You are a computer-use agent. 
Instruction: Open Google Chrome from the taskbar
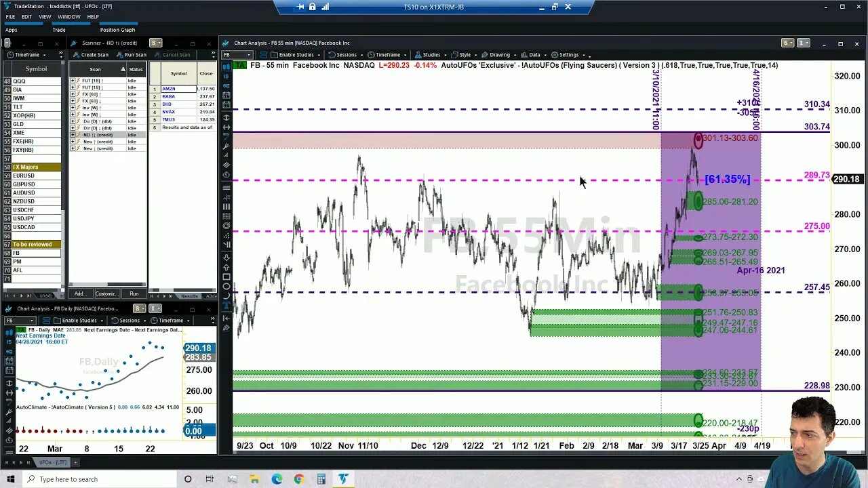pyautogui.click(x=298, y=479)
